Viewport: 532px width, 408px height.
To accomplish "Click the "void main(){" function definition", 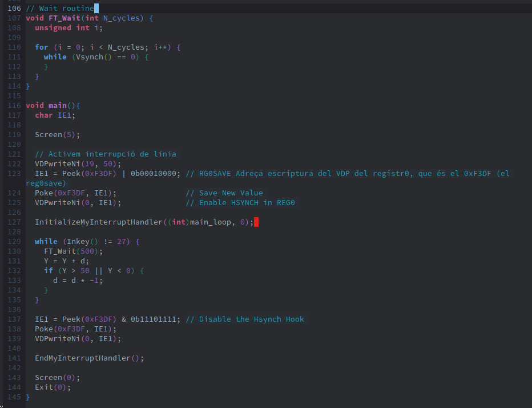I will [53, 106].
